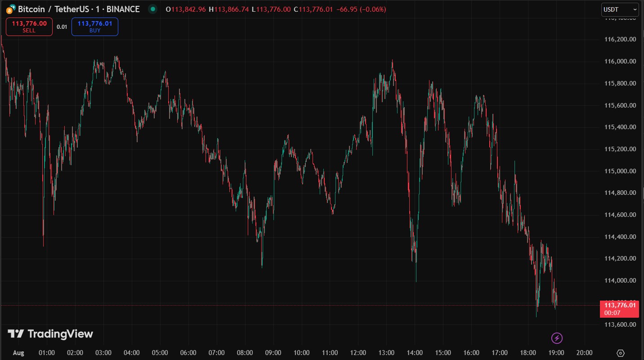Click the SELL 113,776.00 button
Viewport: 644px width, 360px height.
coord(29,27)
